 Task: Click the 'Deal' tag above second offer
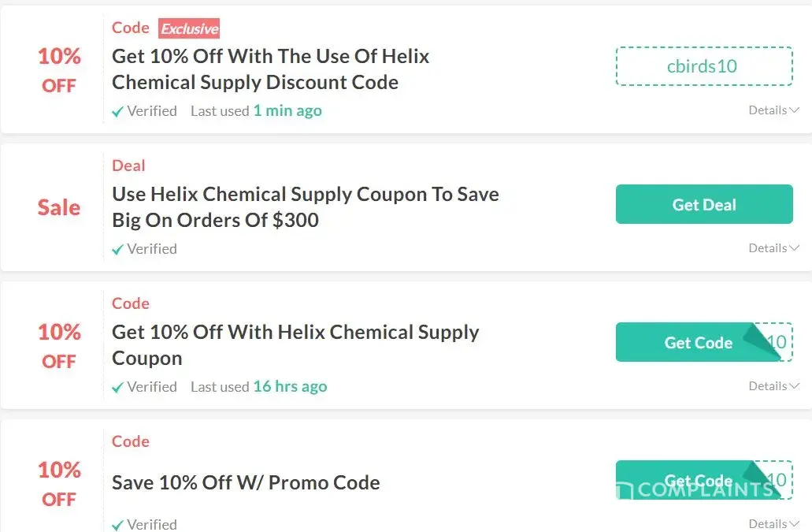(x=128, y=166)
